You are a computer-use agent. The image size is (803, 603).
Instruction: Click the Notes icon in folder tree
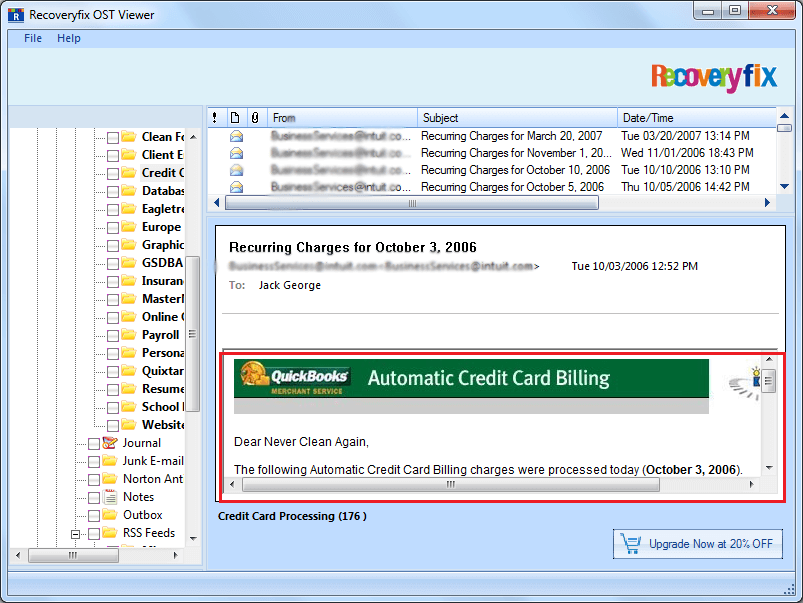(x=110, y=496)
